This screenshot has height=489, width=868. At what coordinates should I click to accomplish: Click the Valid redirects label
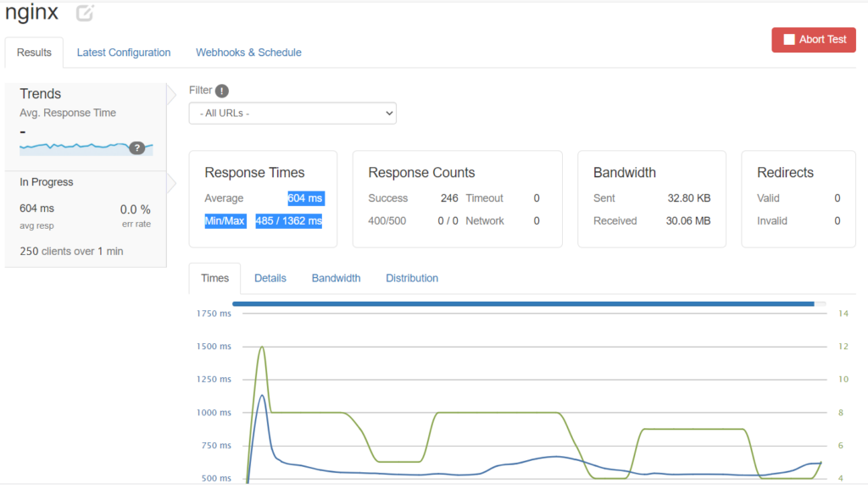(768, 198)
